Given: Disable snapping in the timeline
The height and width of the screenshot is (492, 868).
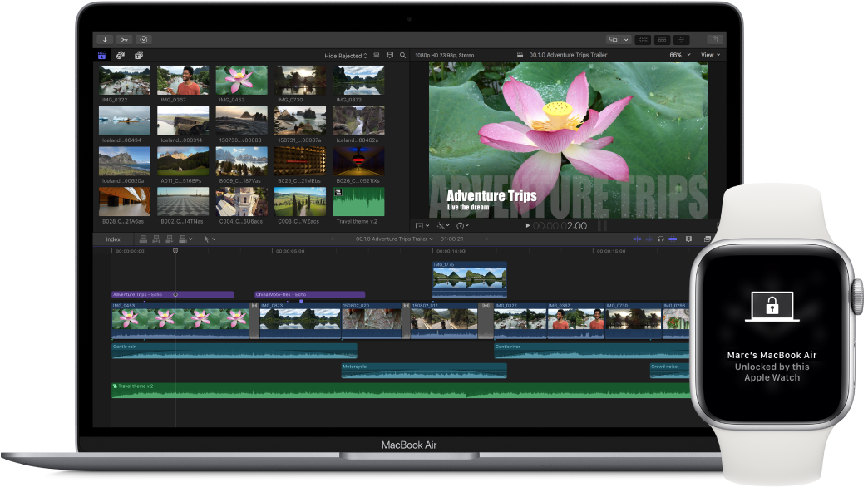Looking at the screenshot, I should click(x=673, y=239).
